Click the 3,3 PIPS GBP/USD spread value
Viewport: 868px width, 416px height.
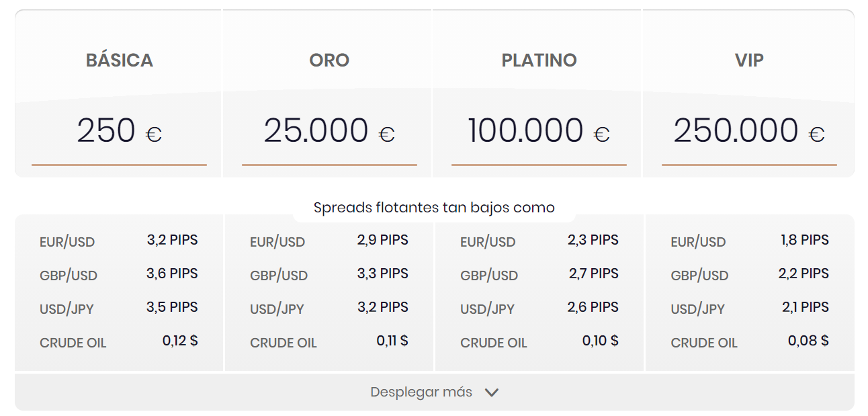tap(384, 273)
